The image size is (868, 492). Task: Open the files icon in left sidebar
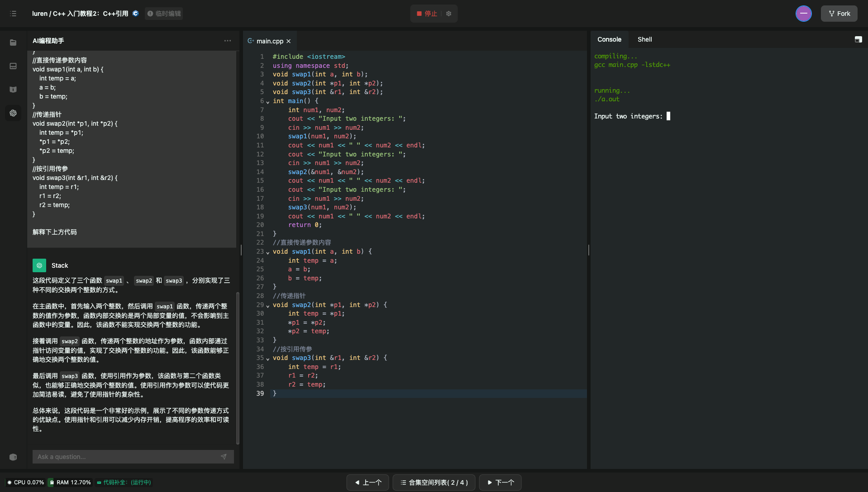pyautogui.click(x=13, y=43)
